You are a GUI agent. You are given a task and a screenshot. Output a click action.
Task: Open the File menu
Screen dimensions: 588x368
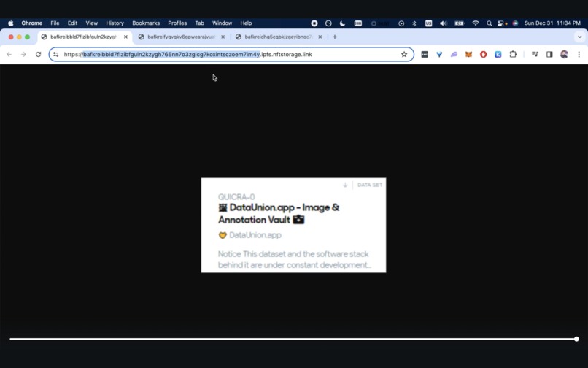[55, 23]
